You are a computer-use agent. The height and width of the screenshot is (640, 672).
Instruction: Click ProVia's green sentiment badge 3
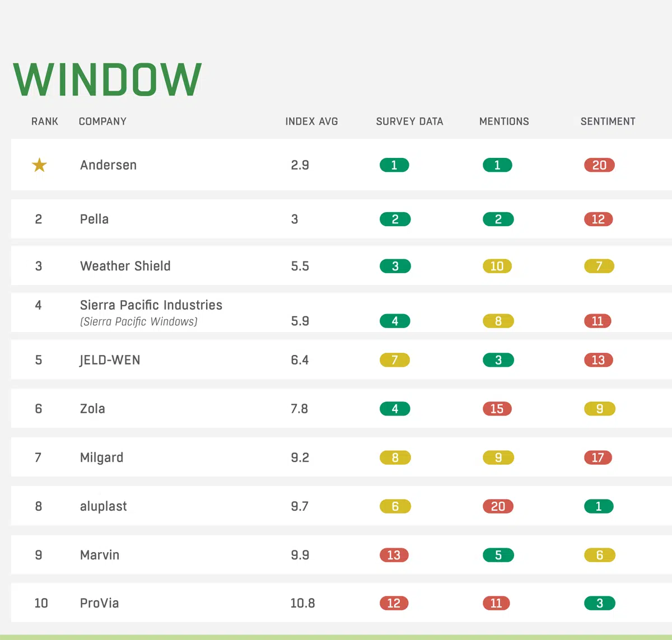599,603
